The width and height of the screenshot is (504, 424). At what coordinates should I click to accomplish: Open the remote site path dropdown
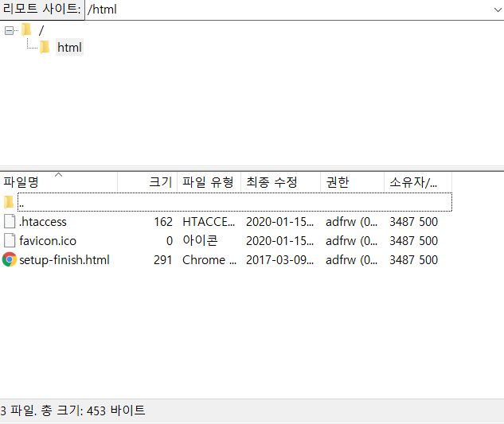[x=498, y=10]
